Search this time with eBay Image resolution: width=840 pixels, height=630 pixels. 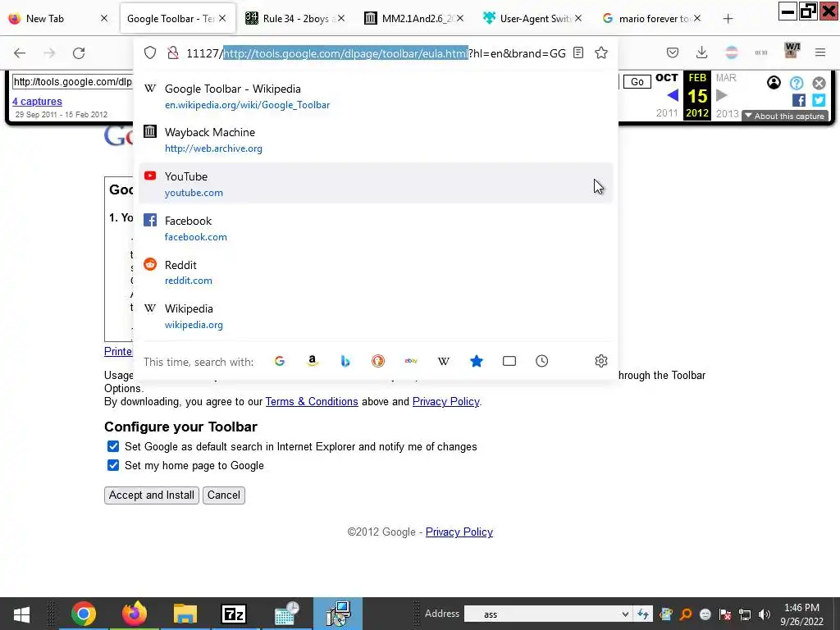point(411,361)
